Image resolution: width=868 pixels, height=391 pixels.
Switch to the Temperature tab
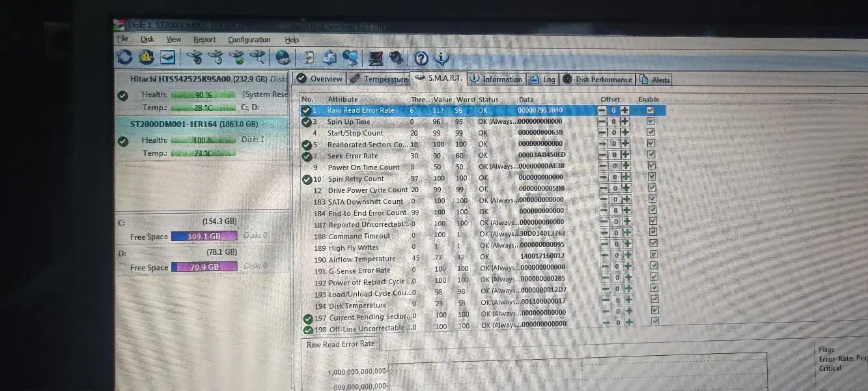(x=378, y=79)
